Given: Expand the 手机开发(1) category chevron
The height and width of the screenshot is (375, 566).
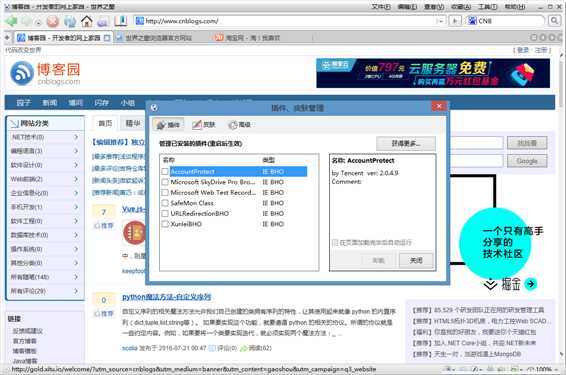Looking at the screenshot, I should [x=76, y=207].
